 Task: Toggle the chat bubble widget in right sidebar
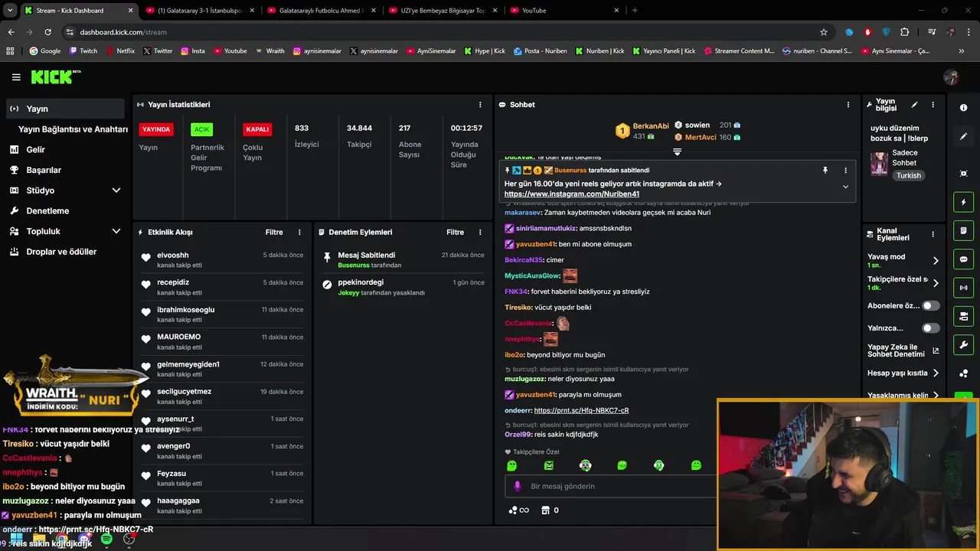(963, 259)
